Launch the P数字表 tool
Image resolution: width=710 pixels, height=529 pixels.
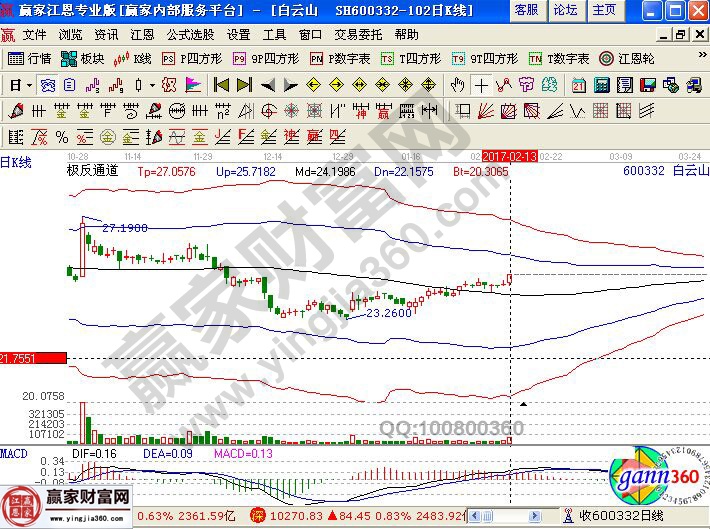(x=339, y=58)
